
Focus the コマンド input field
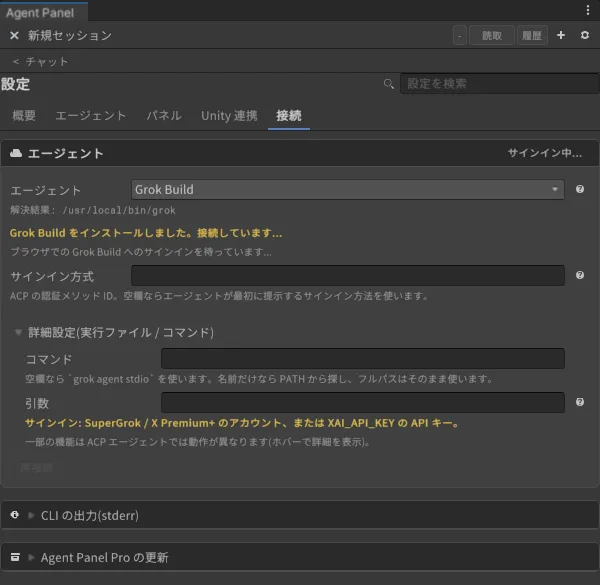(x=362, y=358)
